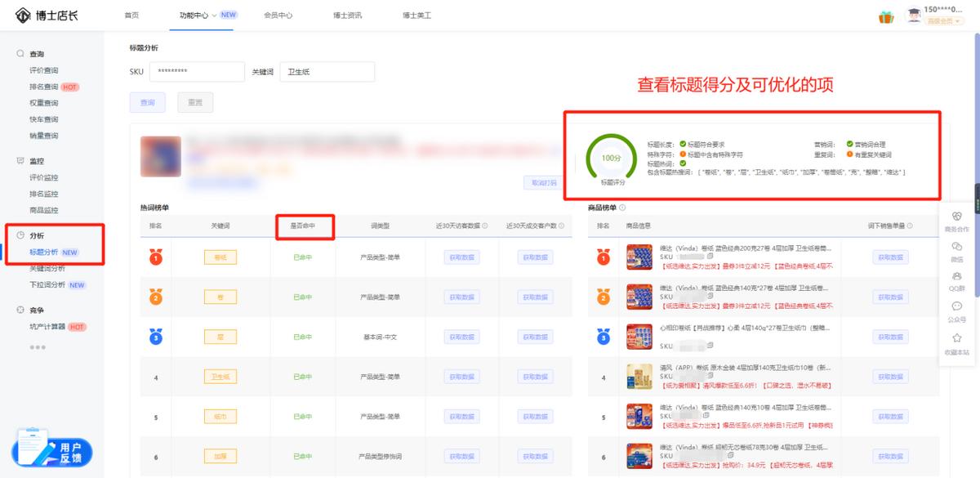The image size is (980, 478).
Task: Click the info icon beside 商品榜单
Action: coord(622,208)
